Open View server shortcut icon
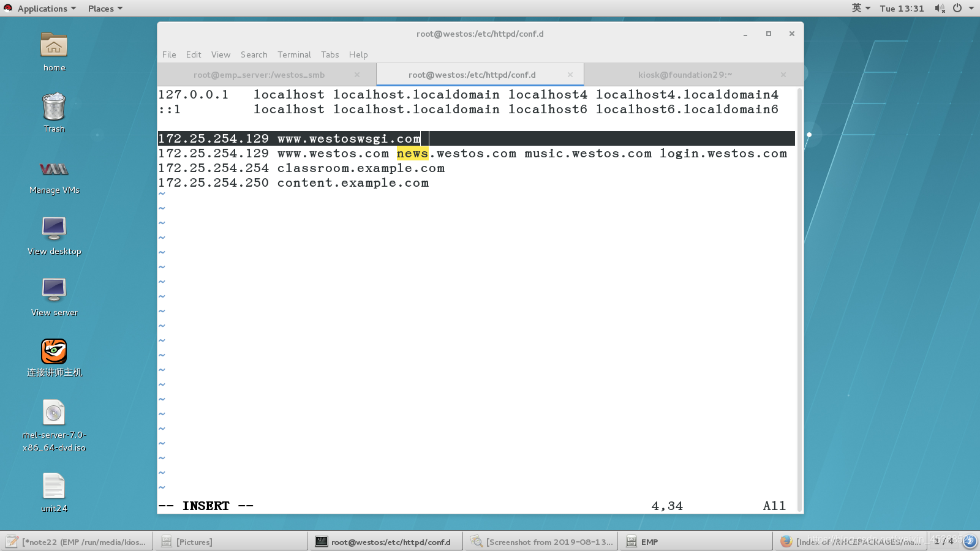 pos(54,290)
